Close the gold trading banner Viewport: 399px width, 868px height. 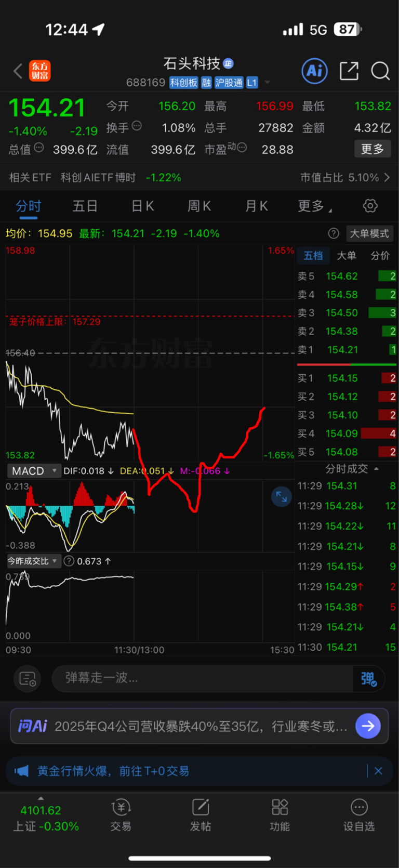[x=378, y=771]
